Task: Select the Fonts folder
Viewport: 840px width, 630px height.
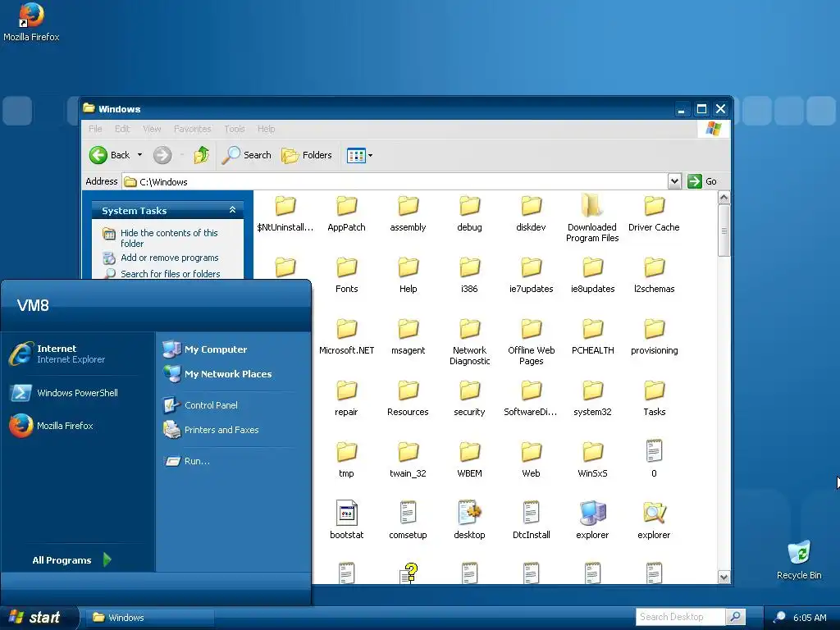Action: coord(347,276)
